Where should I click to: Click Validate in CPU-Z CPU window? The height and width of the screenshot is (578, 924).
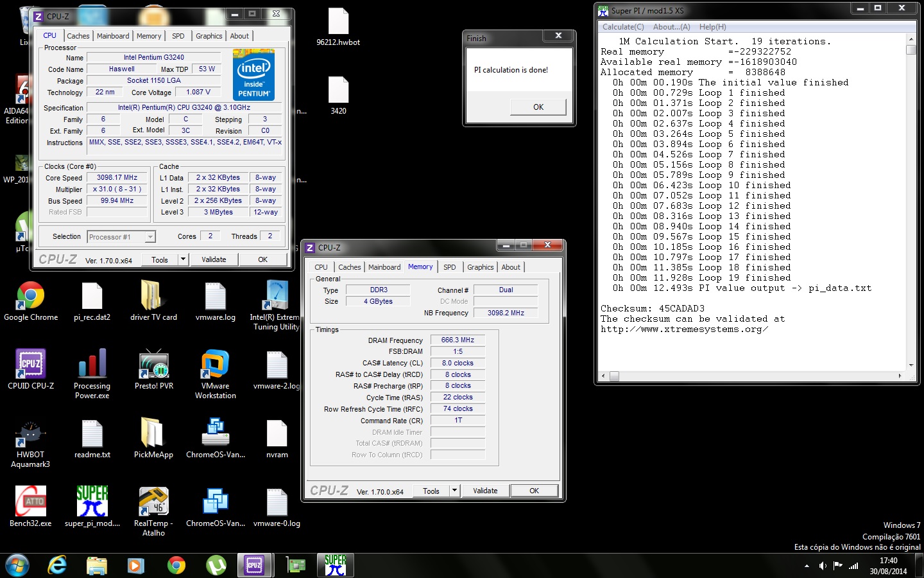click(214, 259)
